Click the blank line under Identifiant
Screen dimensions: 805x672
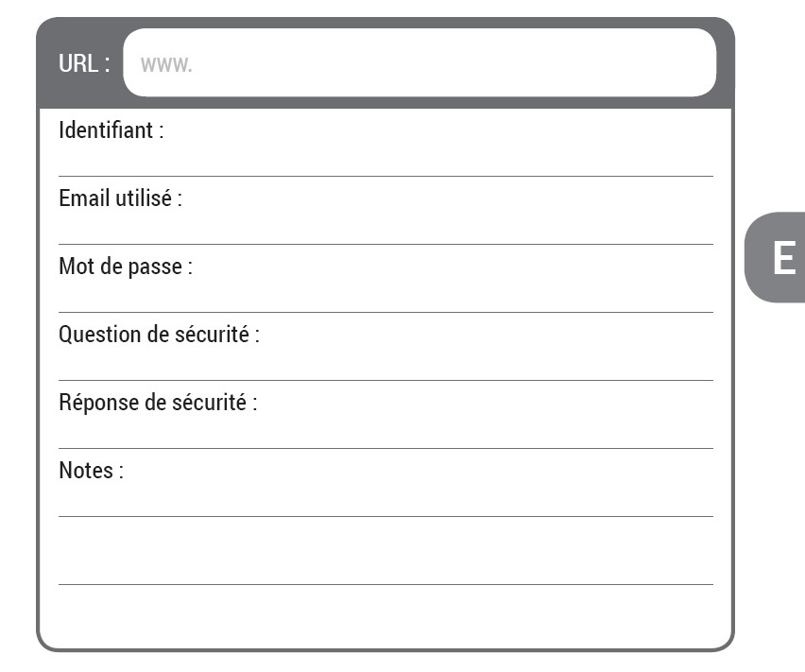(385, 160)
